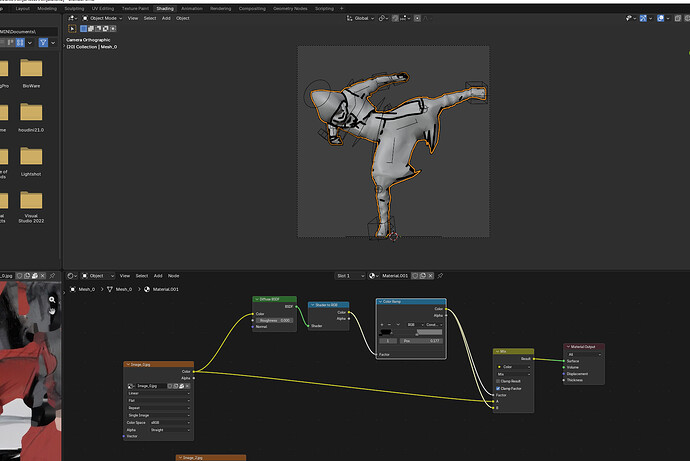
Task: Switch to the Texture Paint workspace tab
Action: pyautogui.click(x=135, y=8)
